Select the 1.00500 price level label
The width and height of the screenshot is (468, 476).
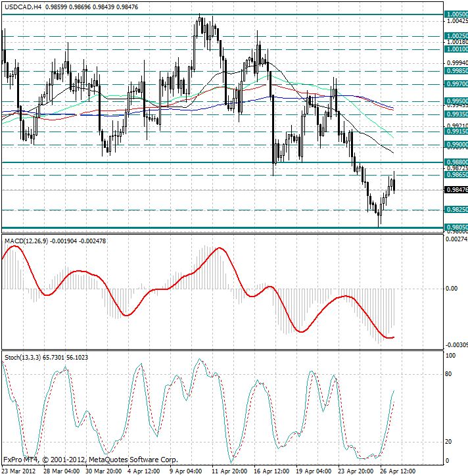[456, 14]
